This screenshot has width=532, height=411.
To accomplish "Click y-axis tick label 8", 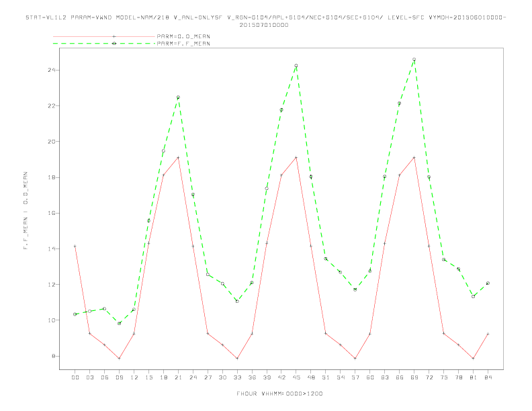I will click(54, 356).
